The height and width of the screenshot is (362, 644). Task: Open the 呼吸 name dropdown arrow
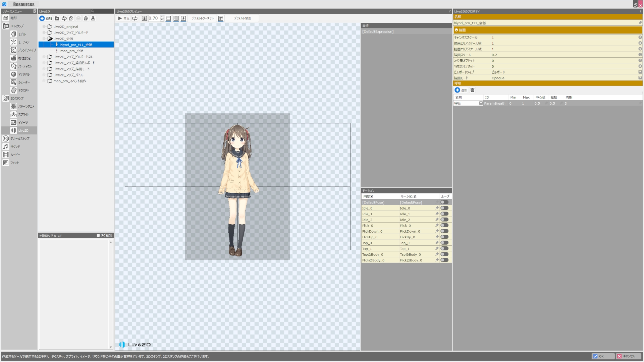[x=481, y=103]
